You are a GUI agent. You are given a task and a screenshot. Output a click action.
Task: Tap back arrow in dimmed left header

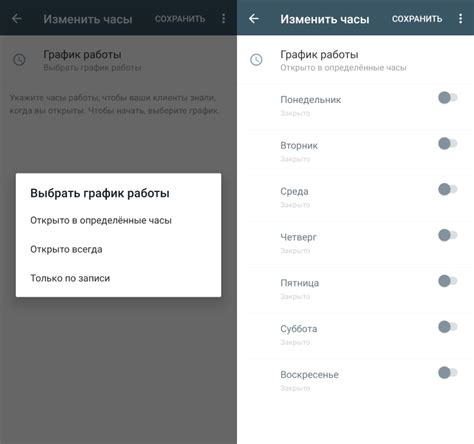[x=17, y=18]
